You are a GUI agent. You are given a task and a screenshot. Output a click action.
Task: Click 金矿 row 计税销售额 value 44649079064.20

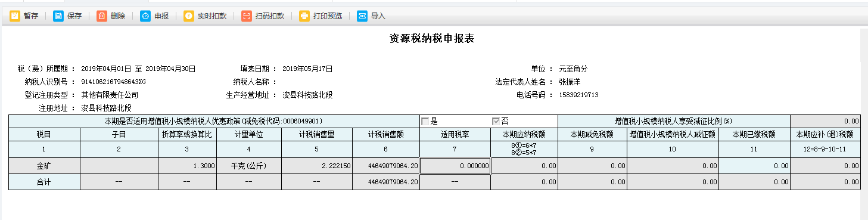pos(393,166)
